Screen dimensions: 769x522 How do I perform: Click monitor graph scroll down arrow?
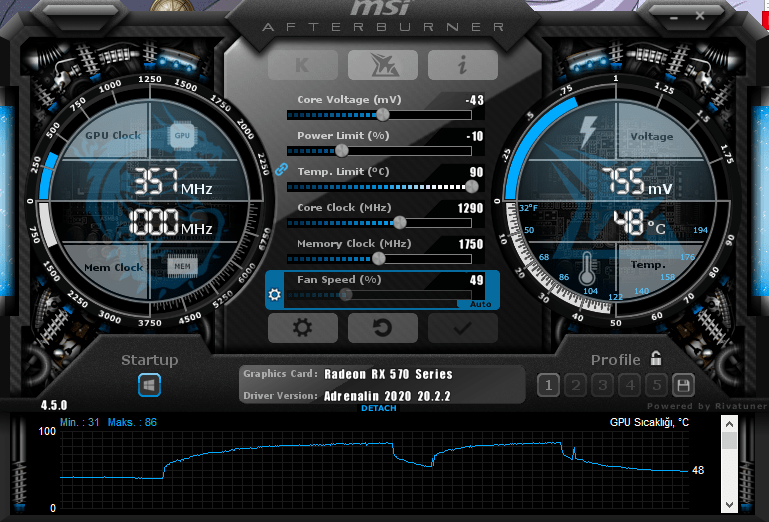[x=729, y=504]
